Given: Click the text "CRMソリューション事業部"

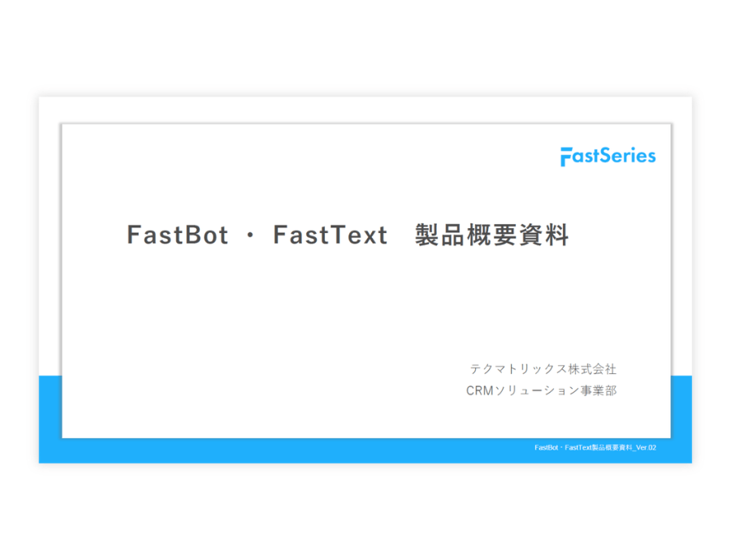Looking at the screenshot, I should point(541,390).
